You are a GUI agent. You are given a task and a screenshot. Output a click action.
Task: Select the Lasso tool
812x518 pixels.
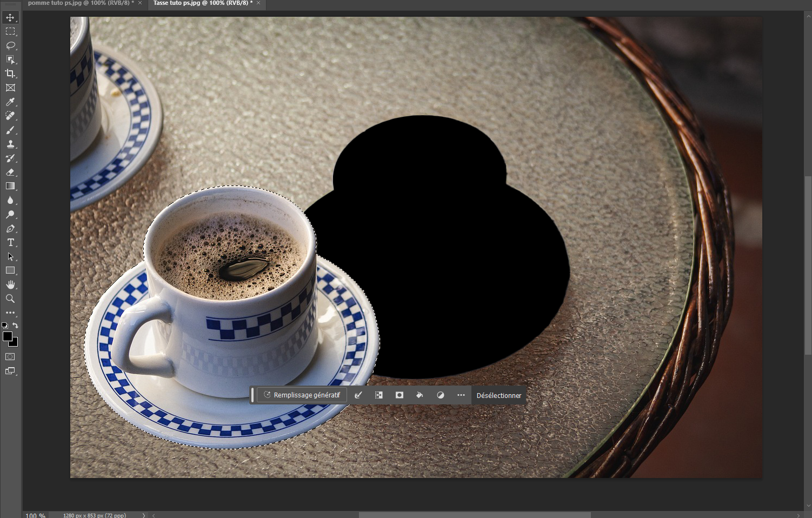(x=10, y=45)
